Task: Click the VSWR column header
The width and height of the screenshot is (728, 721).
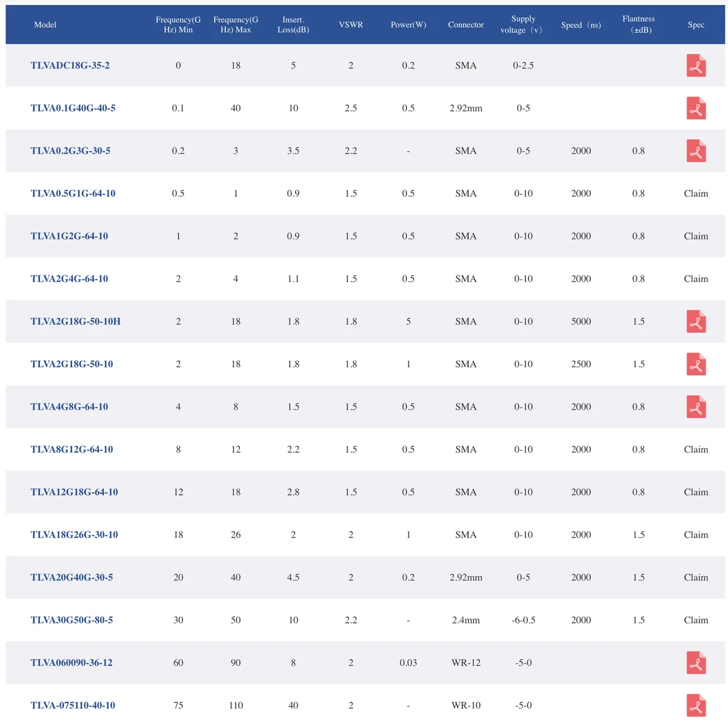Action: [x=351, y=25]
